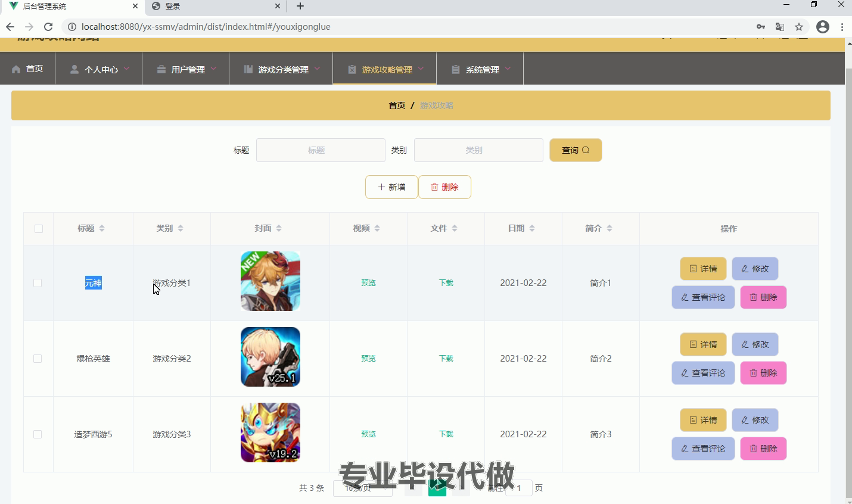Click the person icon in 个人中心
Viewport: 852px width, 504px height.
(74, 69)
